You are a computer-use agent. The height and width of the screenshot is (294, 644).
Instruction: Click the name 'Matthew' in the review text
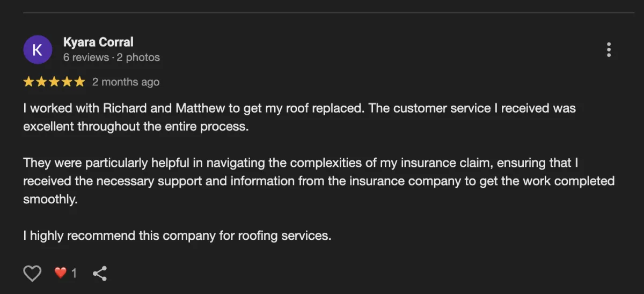pos(200,108)
